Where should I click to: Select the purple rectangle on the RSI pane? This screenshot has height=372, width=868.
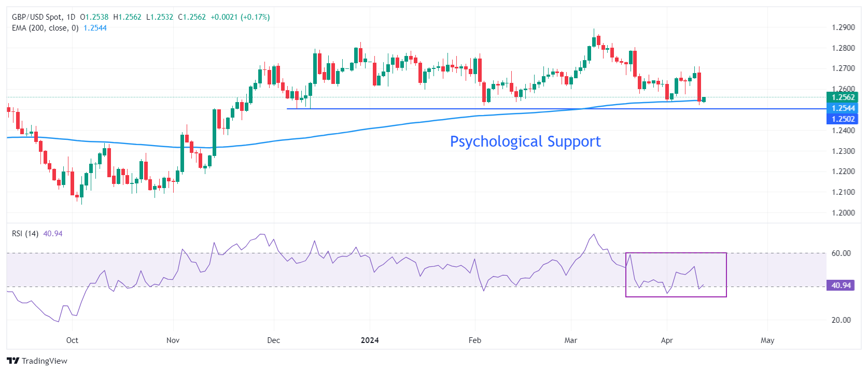(x=726, y=275)
